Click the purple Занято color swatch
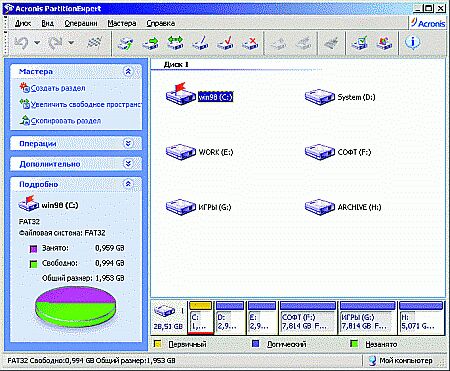The image size is (450, 371). tap(33, 249)
